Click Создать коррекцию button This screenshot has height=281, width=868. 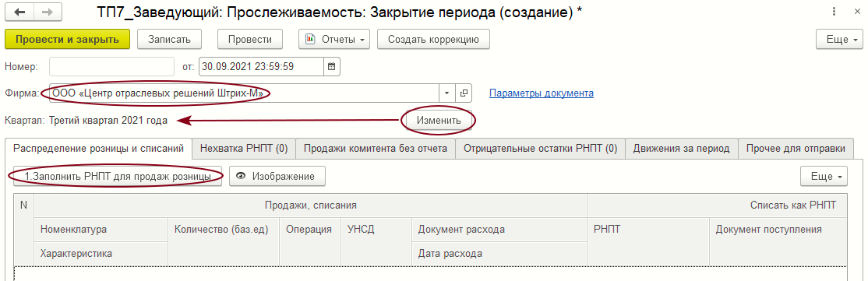point(433,39)
